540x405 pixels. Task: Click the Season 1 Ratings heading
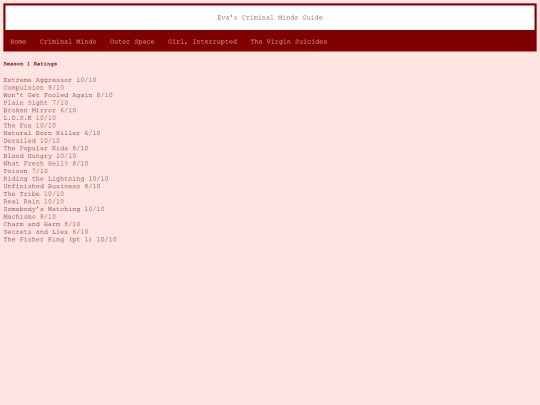(30, 64)
